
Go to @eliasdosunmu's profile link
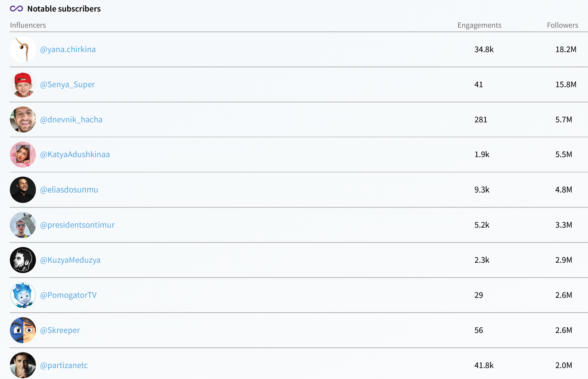[69, 190]
